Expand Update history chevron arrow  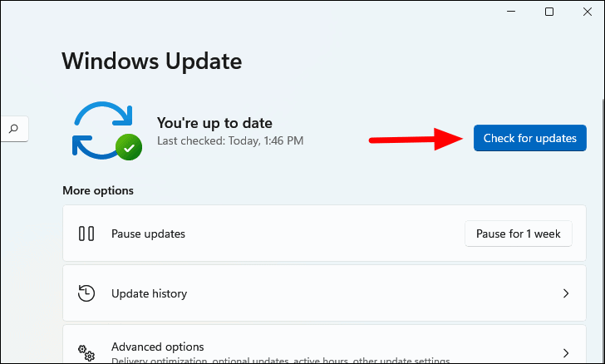[x=566, y=293]
